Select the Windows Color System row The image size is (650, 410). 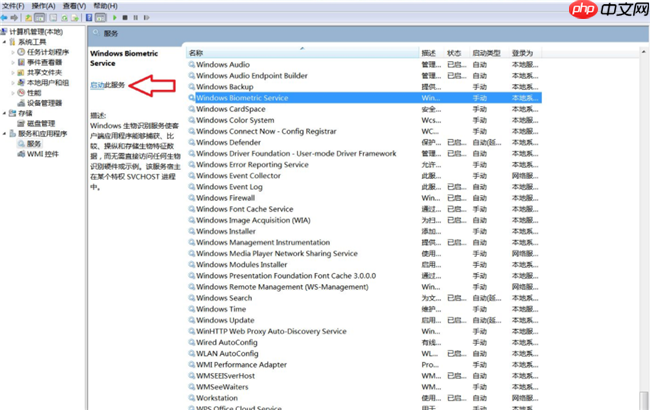pyautogui.click(x=364, y=120)
